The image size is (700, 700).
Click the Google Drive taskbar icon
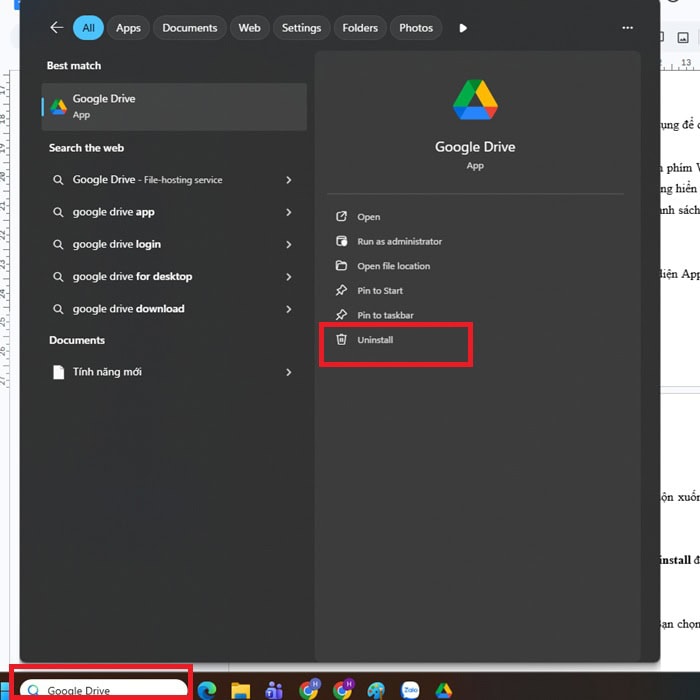443,690
